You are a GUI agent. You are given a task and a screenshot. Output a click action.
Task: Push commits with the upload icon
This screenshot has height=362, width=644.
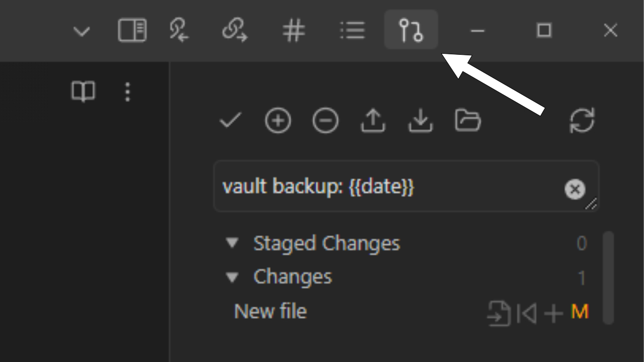coord(372,121)
